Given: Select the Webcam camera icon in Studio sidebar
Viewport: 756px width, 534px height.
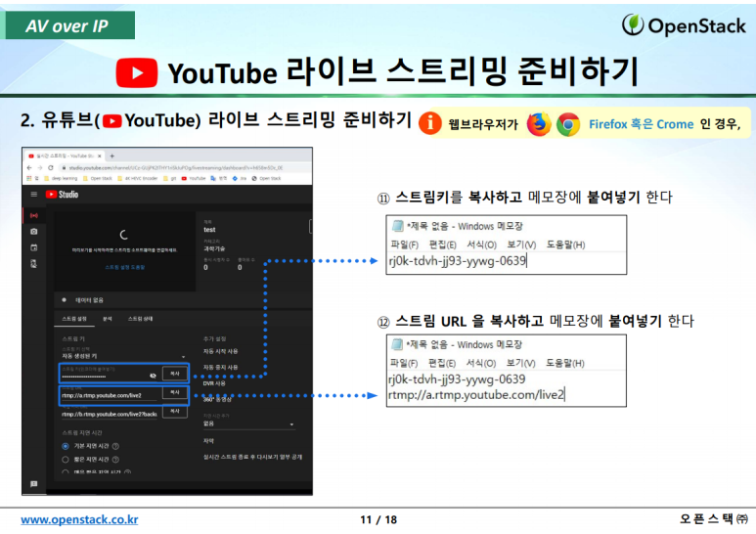Looking at the screenshot, I should click(34, 232).
